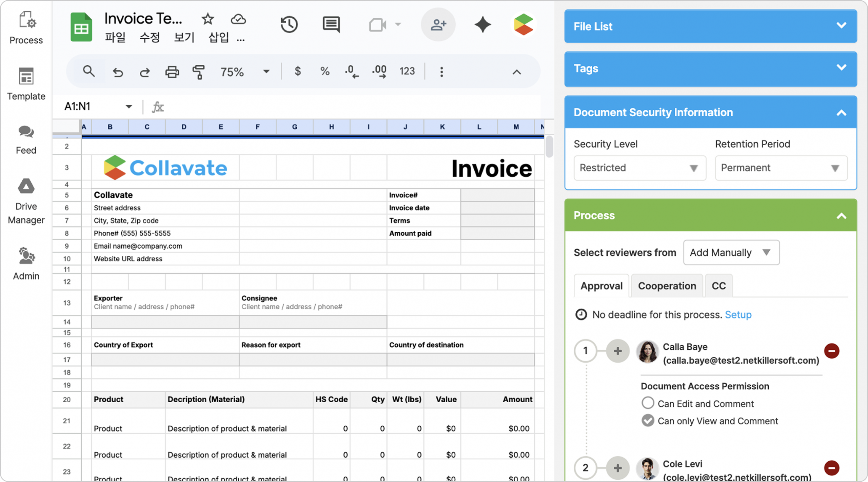Switch to the CC tab
The height and width of the screenshot is (482, 868).
pos(719,286)
